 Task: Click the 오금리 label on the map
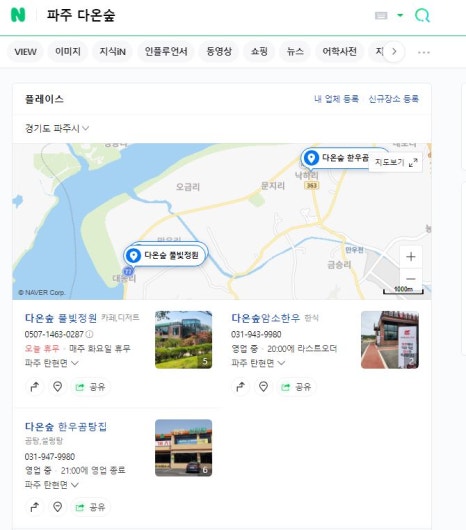(188, 187)
